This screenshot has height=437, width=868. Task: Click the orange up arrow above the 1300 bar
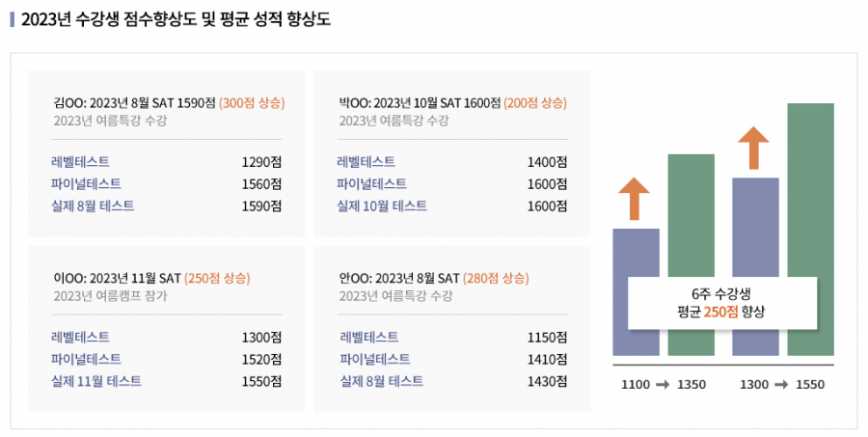pyautogui.click(x=753, y=148)
